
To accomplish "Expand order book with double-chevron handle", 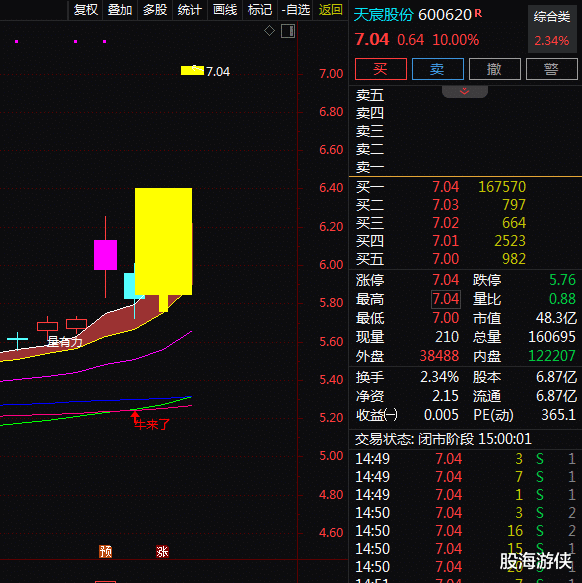I will pyautogui.click(x=464, y=91).
